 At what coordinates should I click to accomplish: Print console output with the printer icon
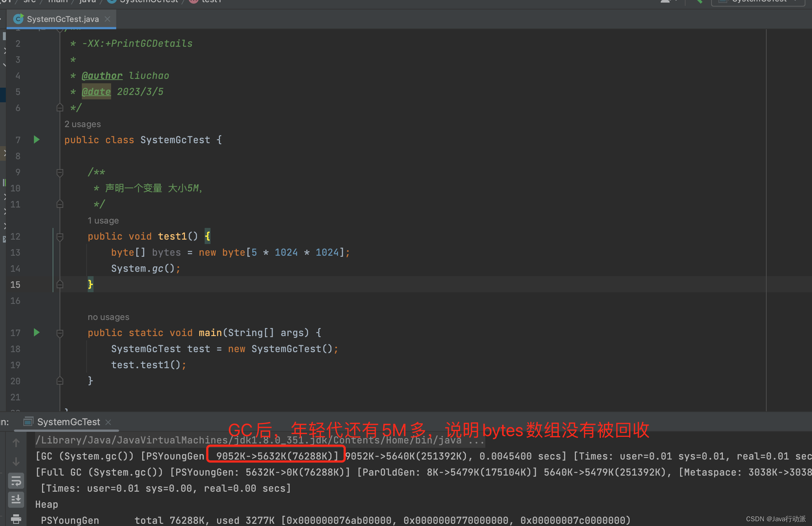[16, 519]
